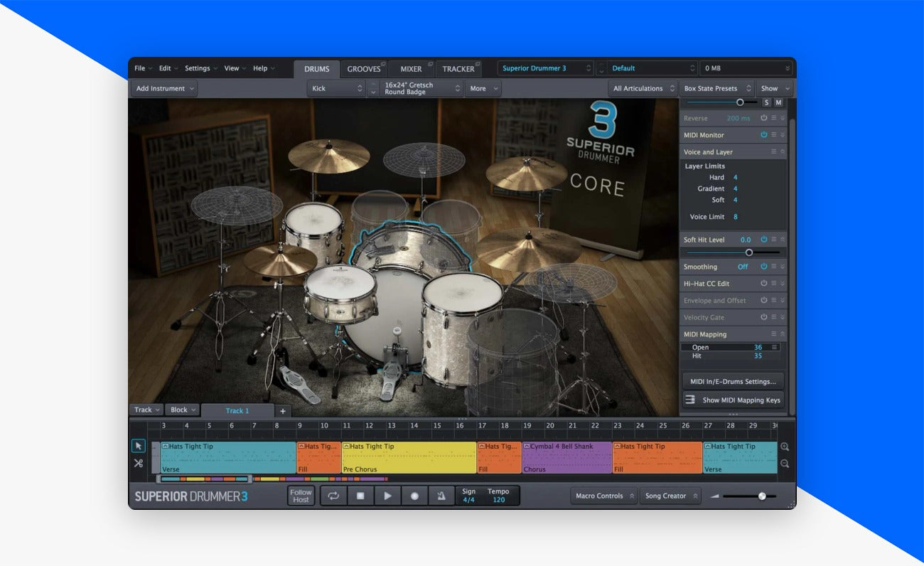Open the menu icon on the Open 36 mapping row
Viewport: 924px width, 566px height.
[x=775, y=347]
